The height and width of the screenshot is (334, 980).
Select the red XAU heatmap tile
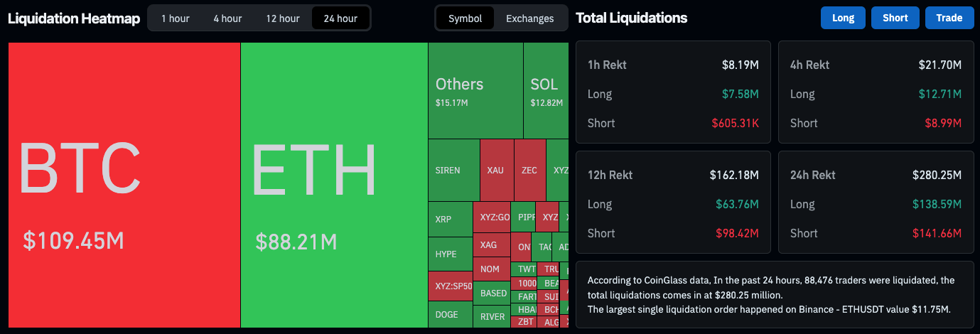click(497, 170)
